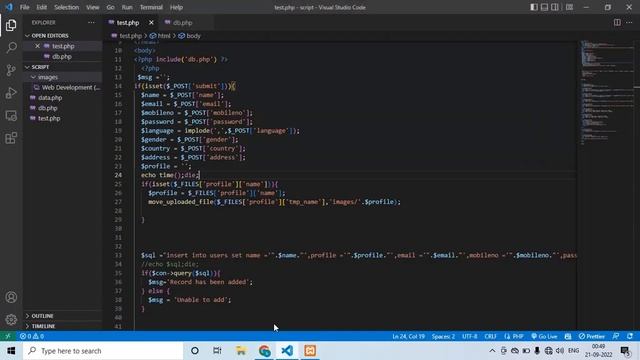Open the Go menu
640x360 pixels.
pyautogui.click(x=111, y=7)
